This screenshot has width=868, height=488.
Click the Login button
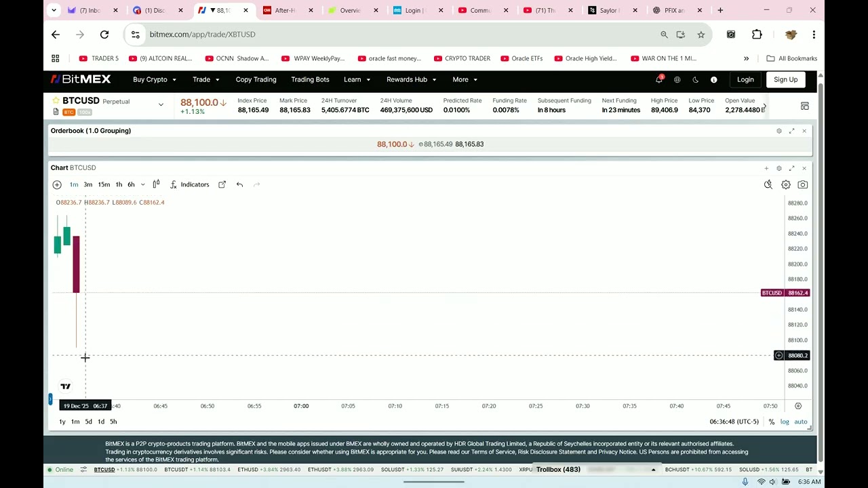coord(745,79)
